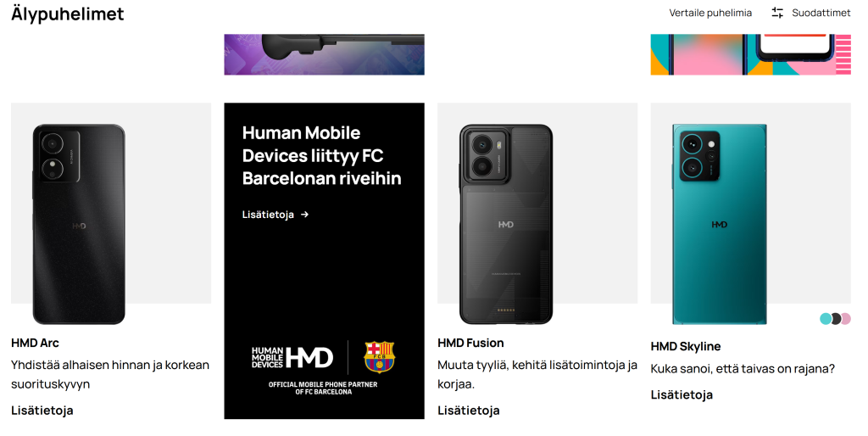Viewport: 868px width, 436px height.
Task: Click the arrow next to Lisätietoja in Barcelona card
Action: 304,215
